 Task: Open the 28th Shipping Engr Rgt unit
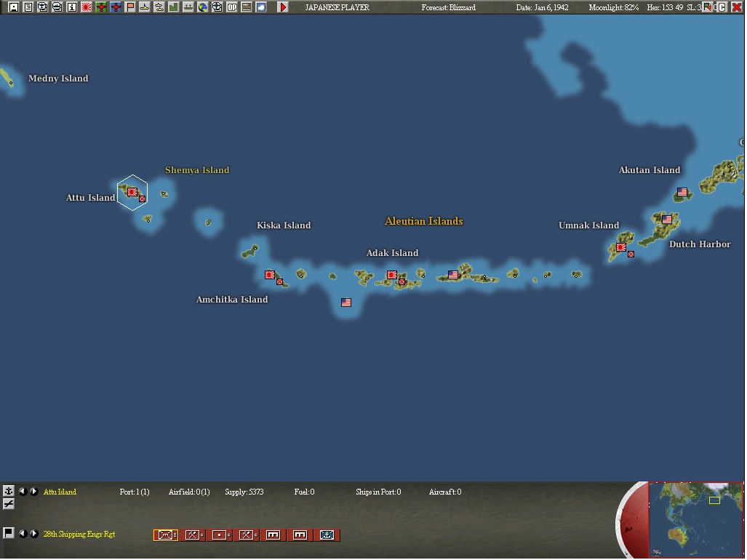tap(79, 535)
